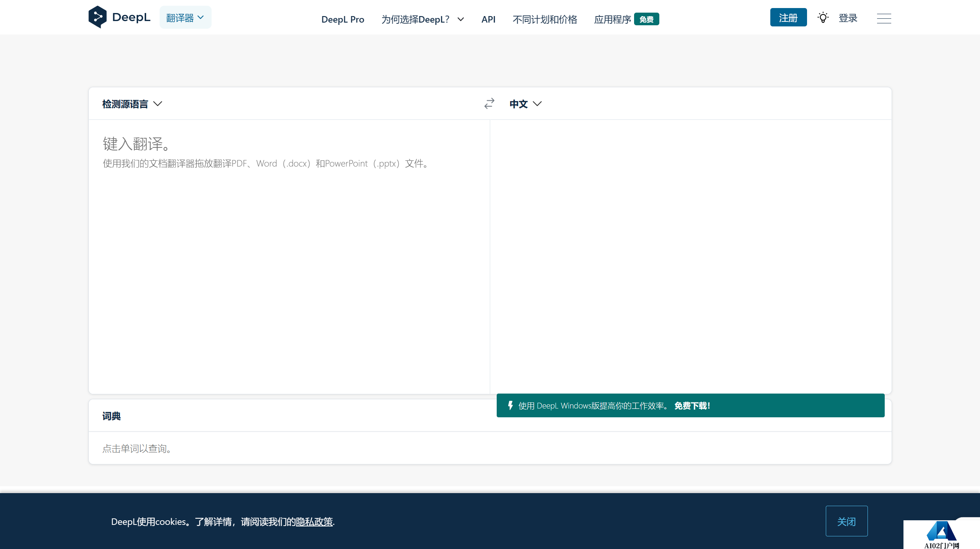Expand the 中文 target language selector
The image size is (980, 549).
point(525,104)
